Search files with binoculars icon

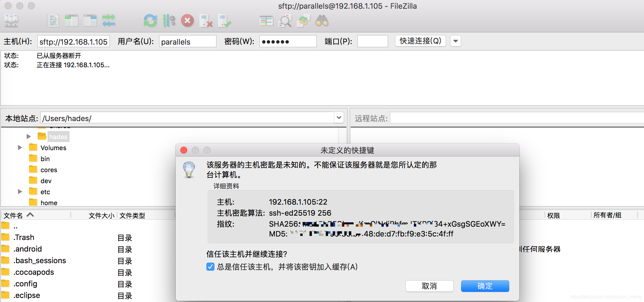pyautogui.click(x=322, y=21)
